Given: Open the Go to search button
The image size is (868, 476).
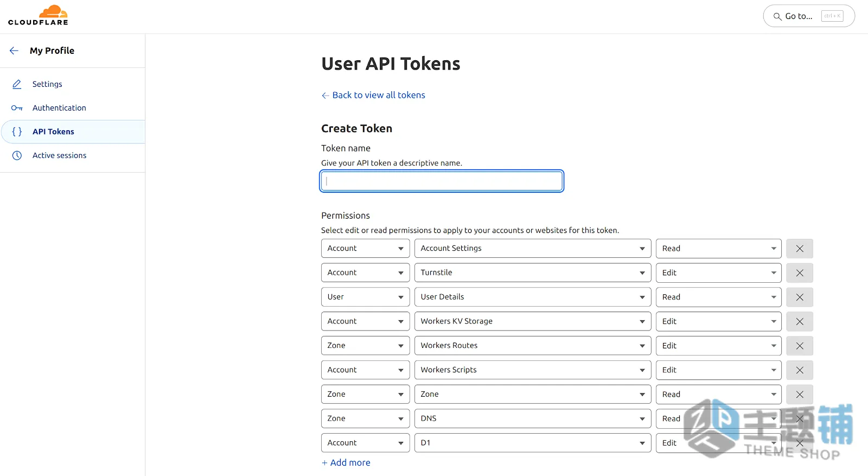Looking at the screenshot, I should click(809, 16).
